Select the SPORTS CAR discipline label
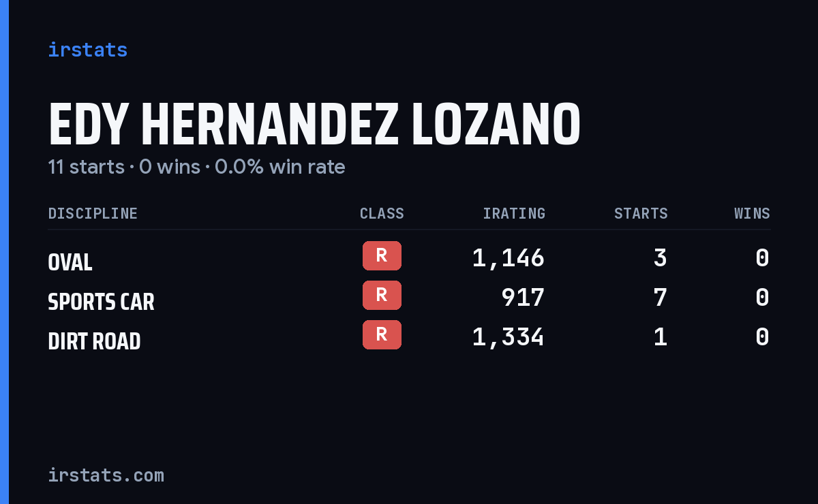Screen dimensions: 818x504 101,301
